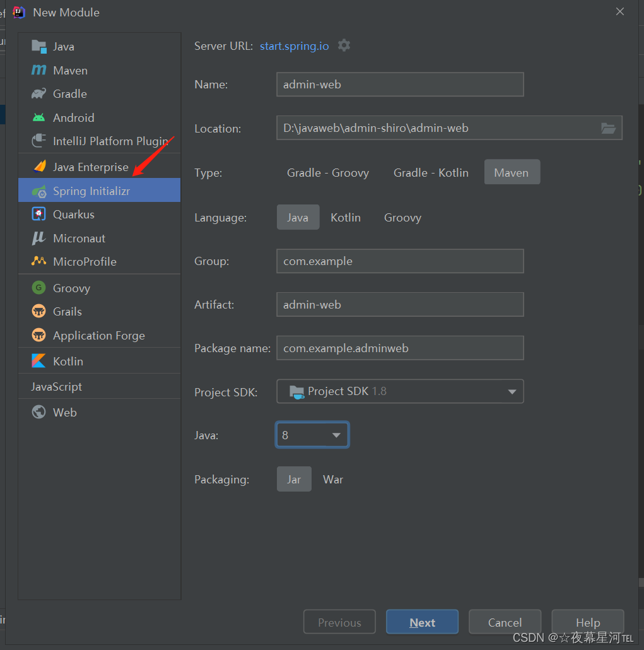Cancel the New Module dialog
Image resolution: width=644 pixels, height=650 pixels.
click(505, 622)
